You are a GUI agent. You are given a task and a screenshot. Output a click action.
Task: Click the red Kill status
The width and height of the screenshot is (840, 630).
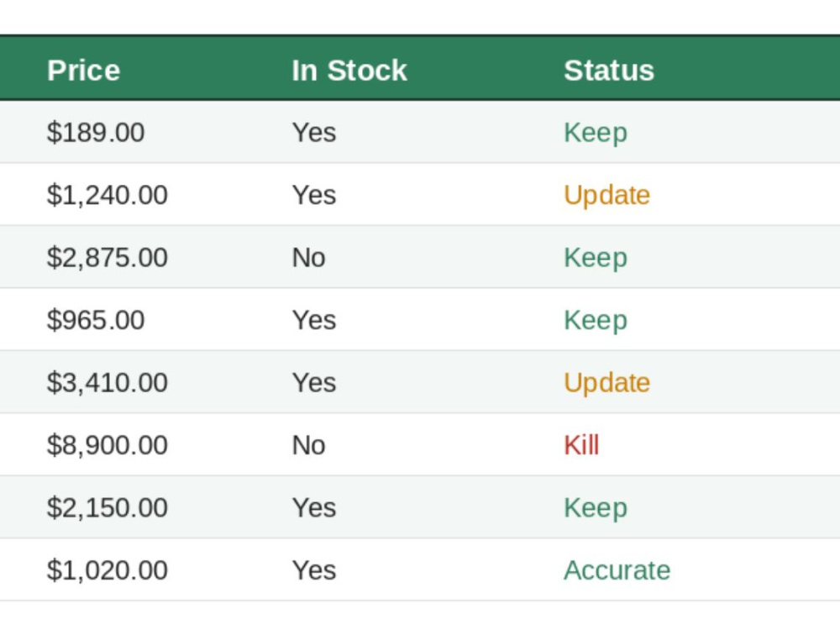581,445
